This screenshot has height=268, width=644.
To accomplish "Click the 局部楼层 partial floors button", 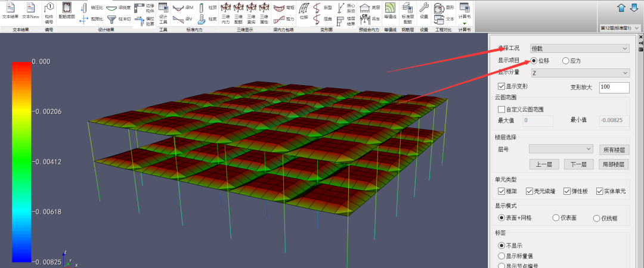I will pyautogui.click(x=614, y=164).
